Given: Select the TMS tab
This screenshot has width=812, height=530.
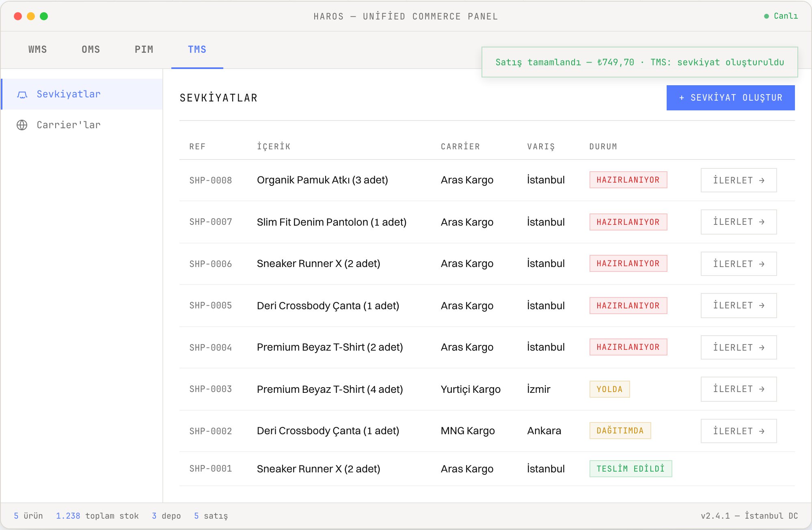Looking at the screenshot, I should pos(197,50).
